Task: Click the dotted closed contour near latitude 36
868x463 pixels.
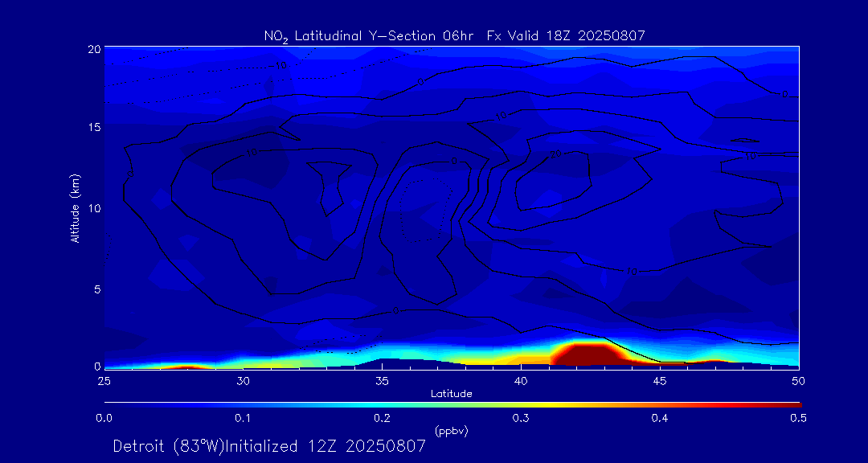Action: 426,211
